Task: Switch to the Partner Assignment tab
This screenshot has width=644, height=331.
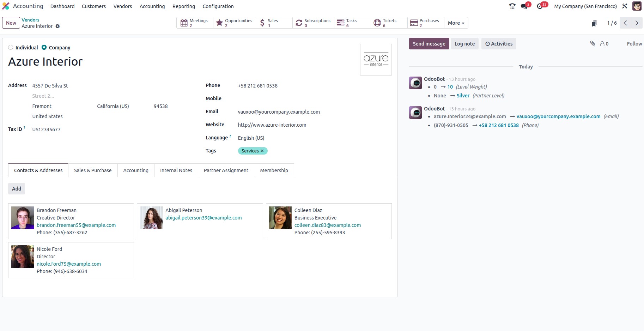Action: coord(226,170)
